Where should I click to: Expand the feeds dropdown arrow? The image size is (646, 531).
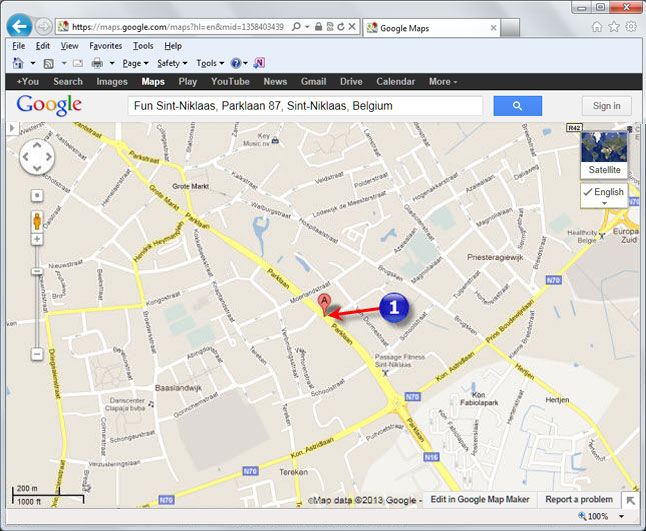(64, 63)
